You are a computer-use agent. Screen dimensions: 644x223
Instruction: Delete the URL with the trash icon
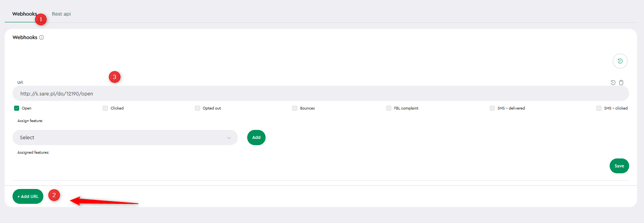pyautogui.click(x=621, y=83)
